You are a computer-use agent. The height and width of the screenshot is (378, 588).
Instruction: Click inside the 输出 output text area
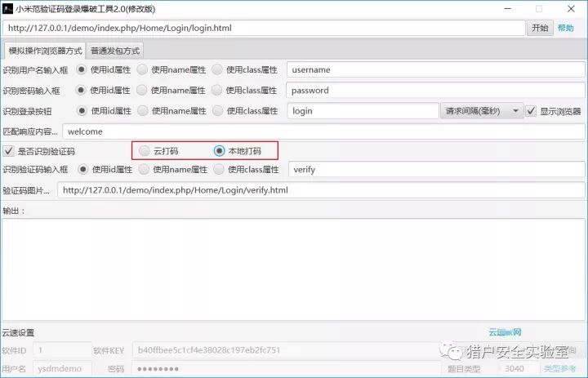[x=294, y=269]
